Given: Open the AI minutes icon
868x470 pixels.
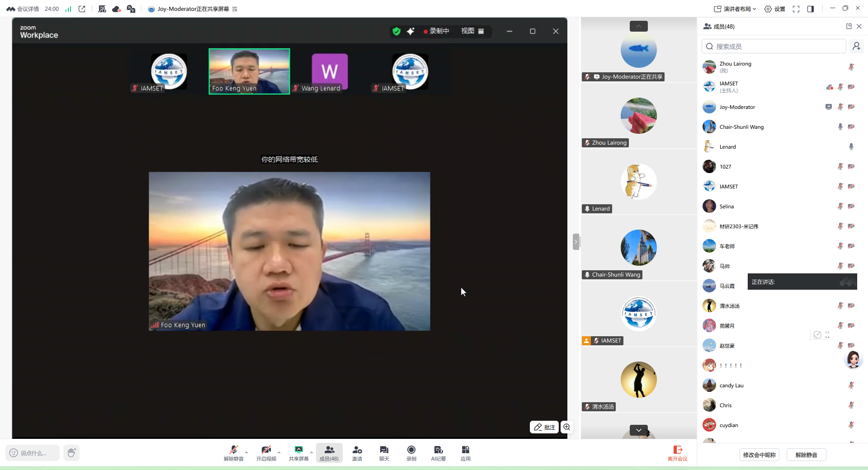Looking at the screenshot, I should (x=438, y=452).
